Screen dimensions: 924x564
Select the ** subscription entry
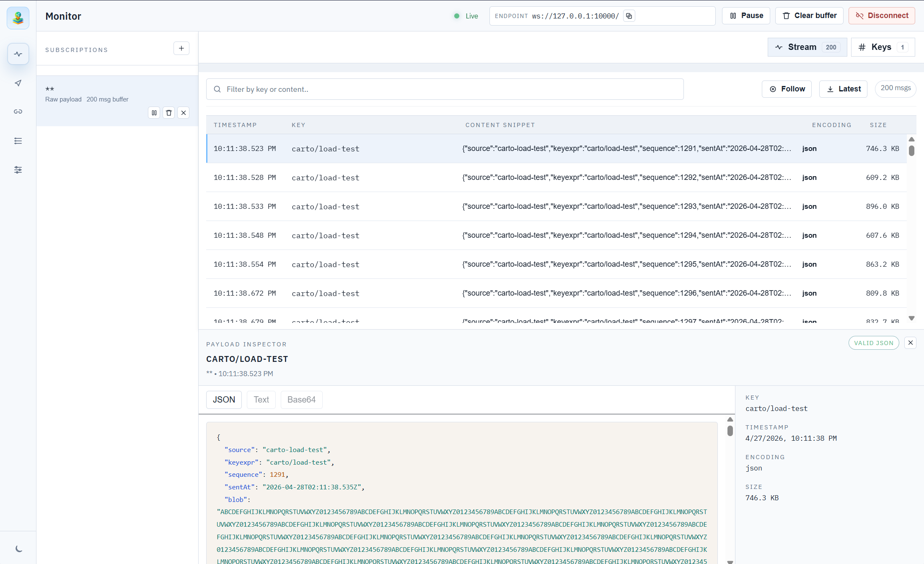(x=117, y=101)
